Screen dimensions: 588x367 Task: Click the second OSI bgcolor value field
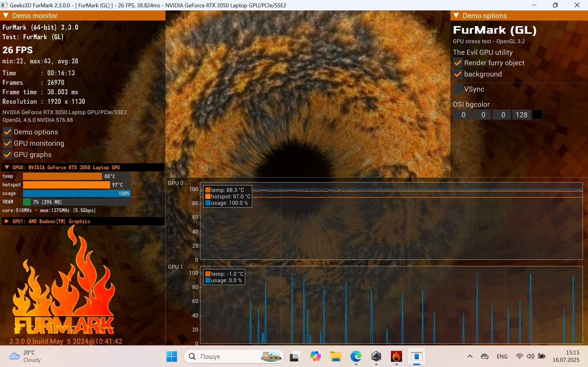tap(482, 115)
